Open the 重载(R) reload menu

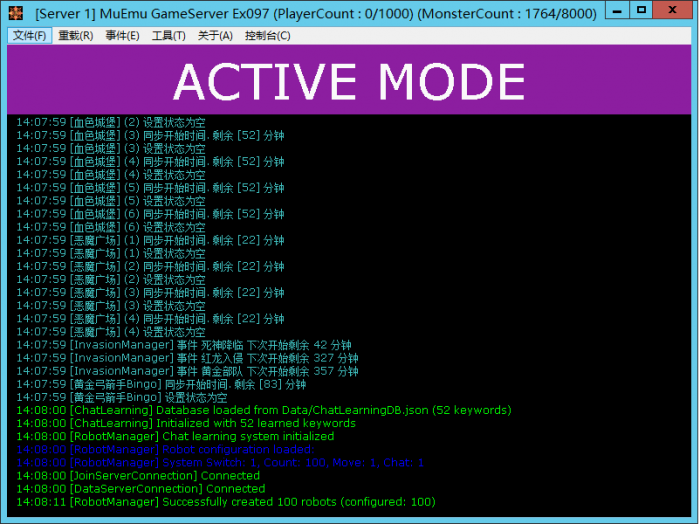point(76,36)
